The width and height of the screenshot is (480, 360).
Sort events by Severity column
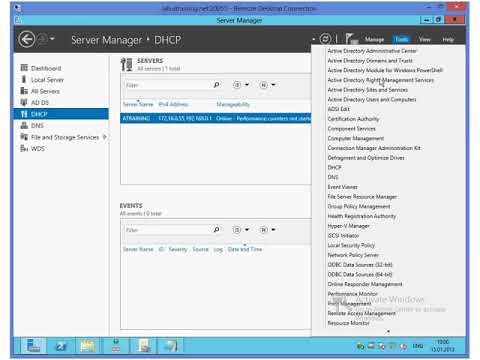point(178,249)
